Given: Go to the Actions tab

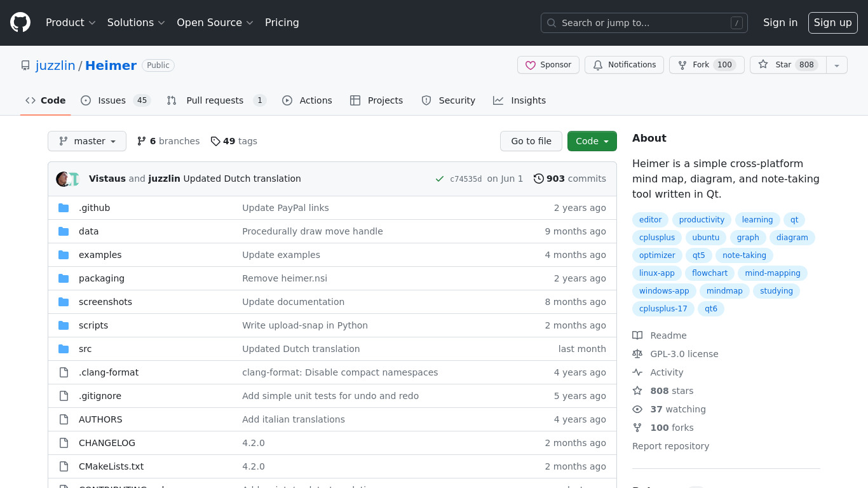Looking at the screenshot, I should 307,100.
